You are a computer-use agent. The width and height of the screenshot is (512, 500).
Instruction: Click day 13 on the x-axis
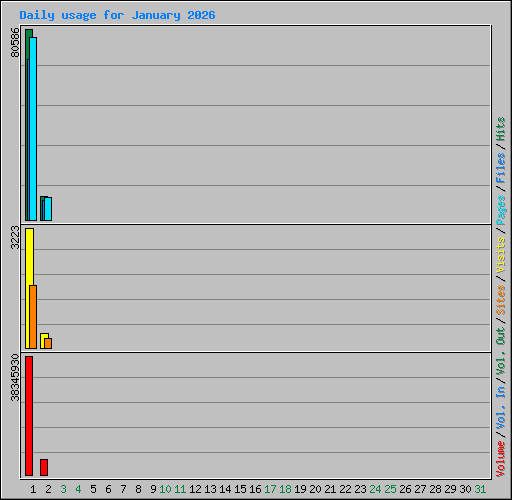(210, 489)
